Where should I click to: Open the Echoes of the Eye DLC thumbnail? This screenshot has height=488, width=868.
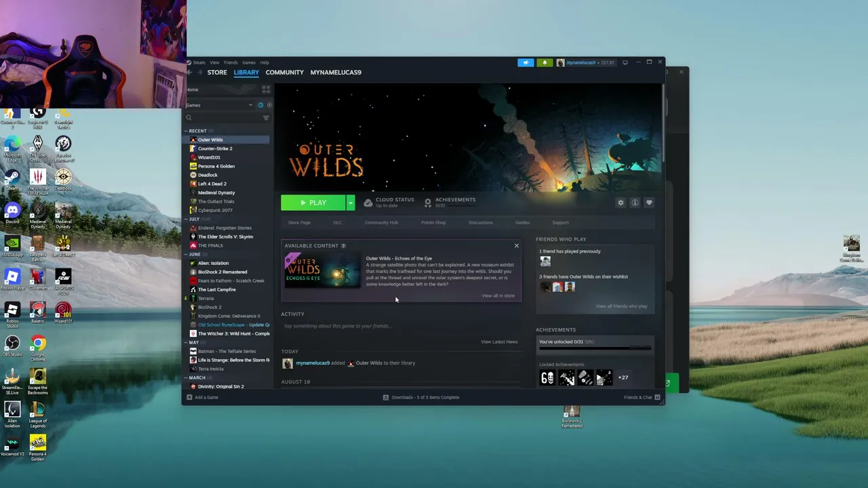(x=322, y=270)
